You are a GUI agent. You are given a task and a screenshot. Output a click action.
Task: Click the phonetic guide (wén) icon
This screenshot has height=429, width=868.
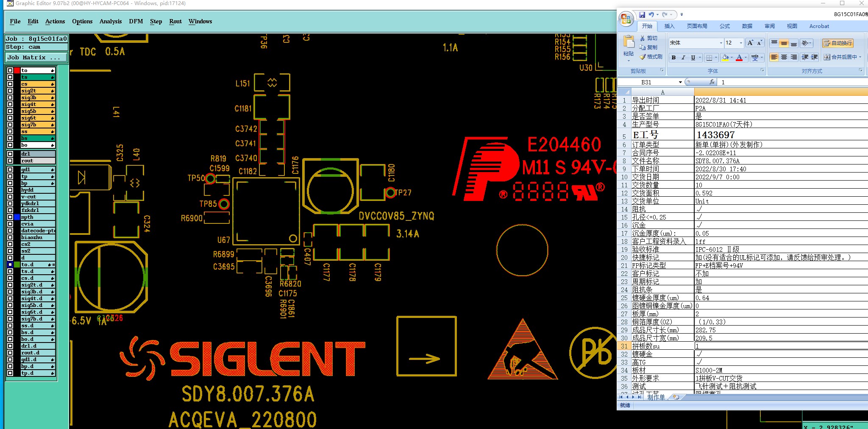[755, 57]
